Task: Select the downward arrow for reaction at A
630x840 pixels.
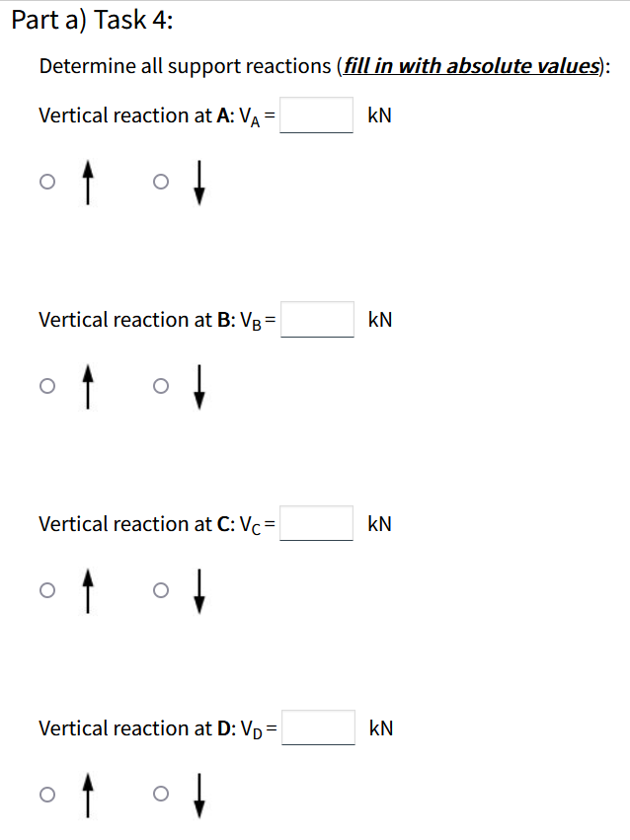Action: (x=199, y=182)
